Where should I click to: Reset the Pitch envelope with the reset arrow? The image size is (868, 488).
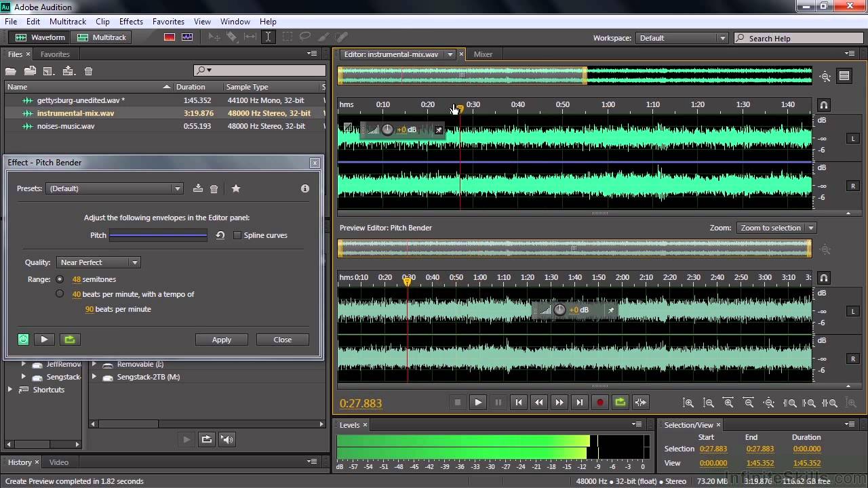pyautogui.click(x=220, y=235)
